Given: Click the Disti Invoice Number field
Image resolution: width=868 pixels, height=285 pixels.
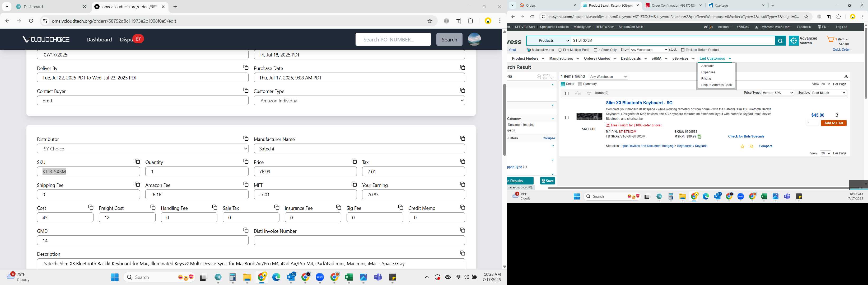Looking at the screenshot, I should (x=359, y=241).
